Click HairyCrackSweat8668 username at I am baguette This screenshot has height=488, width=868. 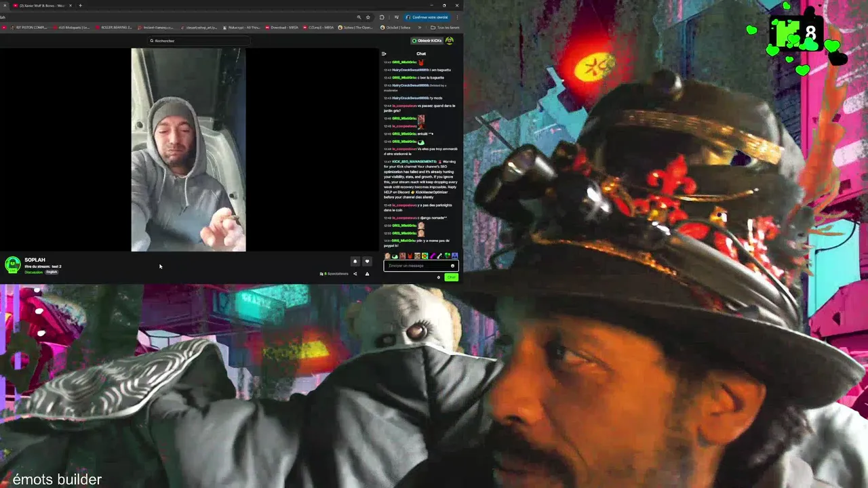410,70
